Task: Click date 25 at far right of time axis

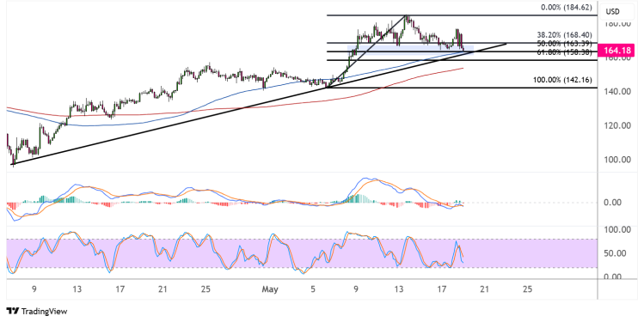Action: (527, 289)
